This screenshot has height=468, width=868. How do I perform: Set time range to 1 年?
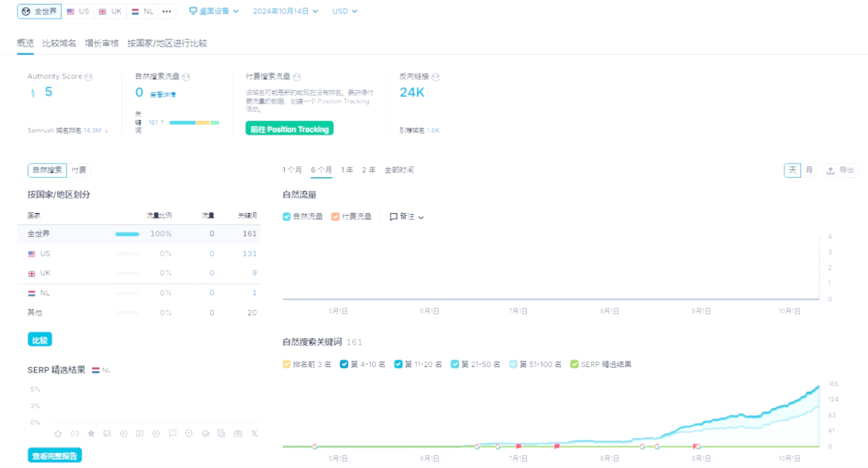click(x=347, y=170)
